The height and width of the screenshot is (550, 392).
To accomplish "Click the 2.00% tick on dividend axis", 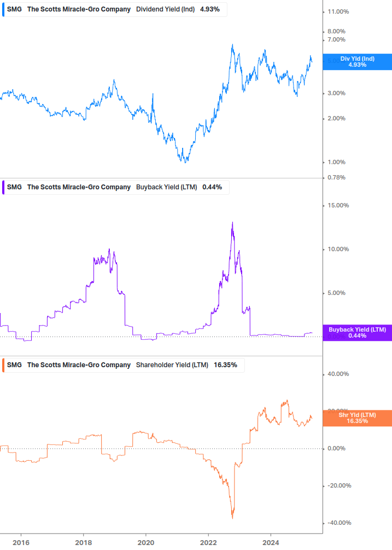I will (336, 119).
